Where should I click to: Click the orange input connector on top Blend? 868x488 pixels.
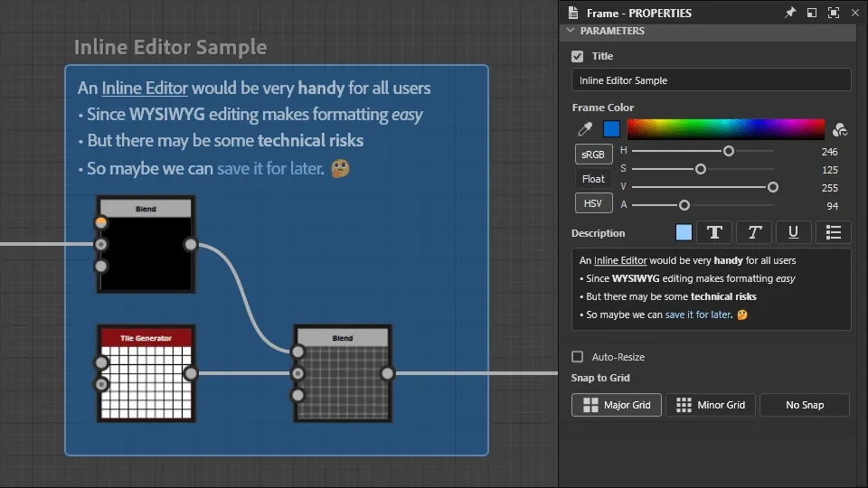pyautogui.click(x=100, y=222)
